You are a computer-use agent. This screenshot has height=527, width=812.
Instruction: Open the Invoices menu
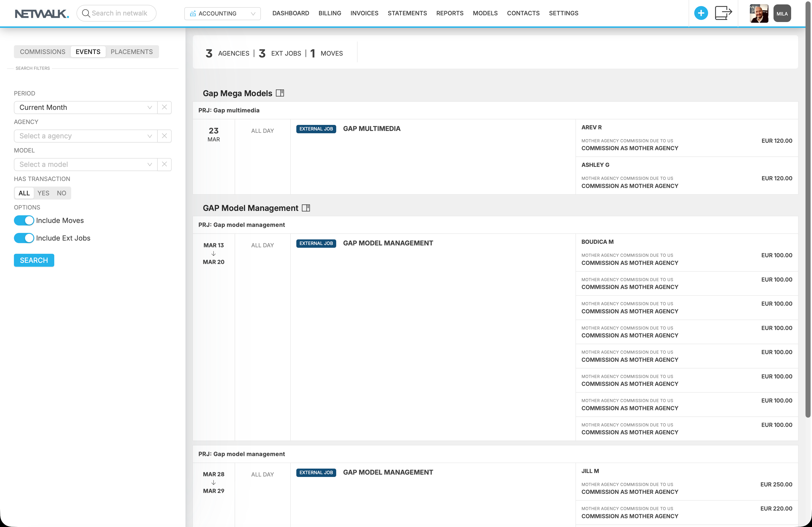(364, 13)
